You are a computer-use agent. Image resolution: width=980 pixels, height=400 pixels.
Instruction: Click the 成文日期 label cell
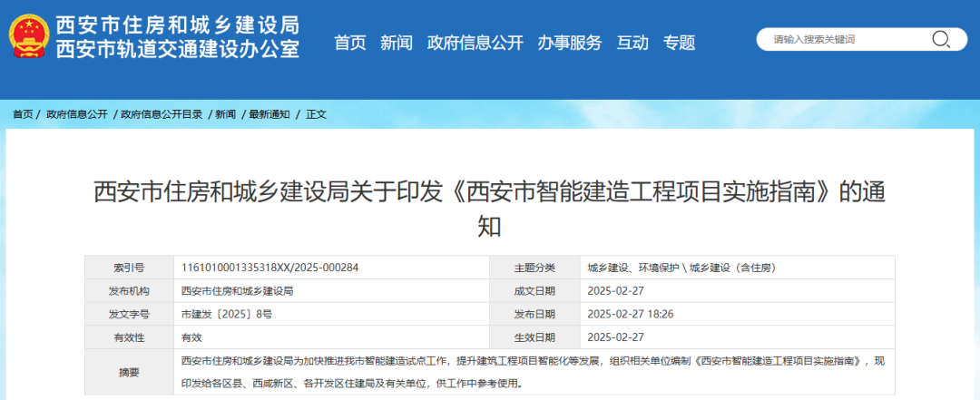pos(535,290)
